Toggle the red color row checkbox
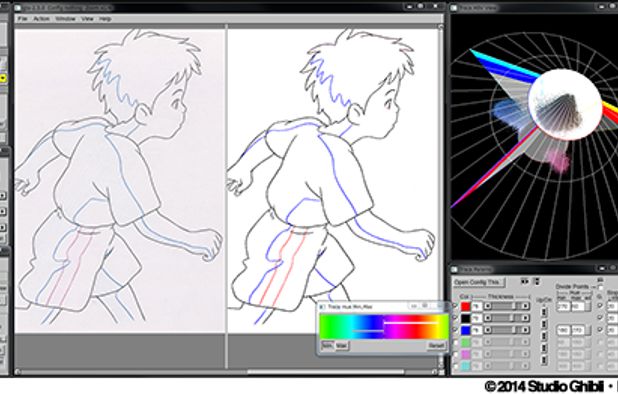This screenshot has height=394, width=618. point(455,306)
